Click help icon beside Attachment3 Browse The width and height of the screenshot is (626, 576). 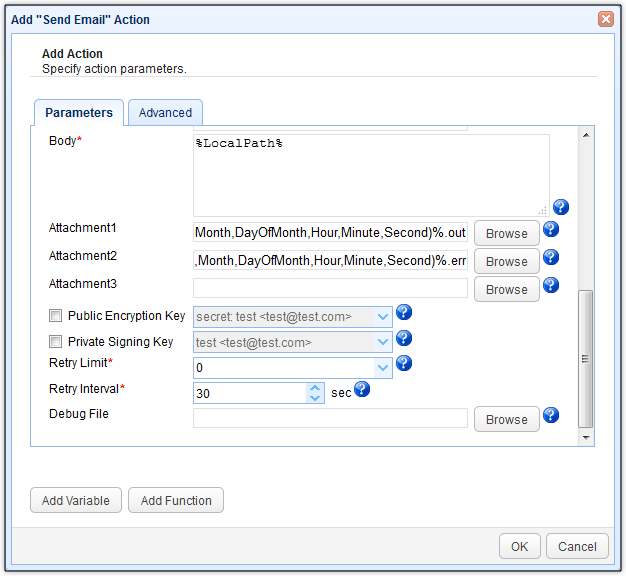point(550,286)
